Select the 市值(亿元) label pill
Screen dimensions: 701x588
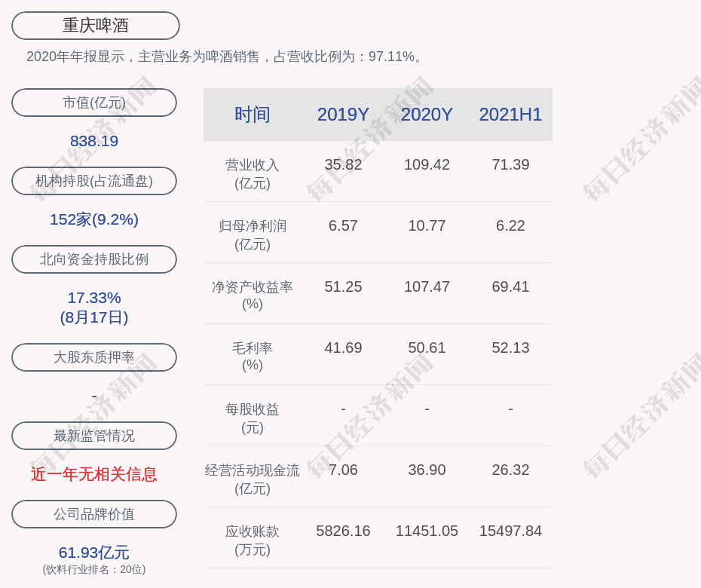pyautogui.click(x=93, y=103)
